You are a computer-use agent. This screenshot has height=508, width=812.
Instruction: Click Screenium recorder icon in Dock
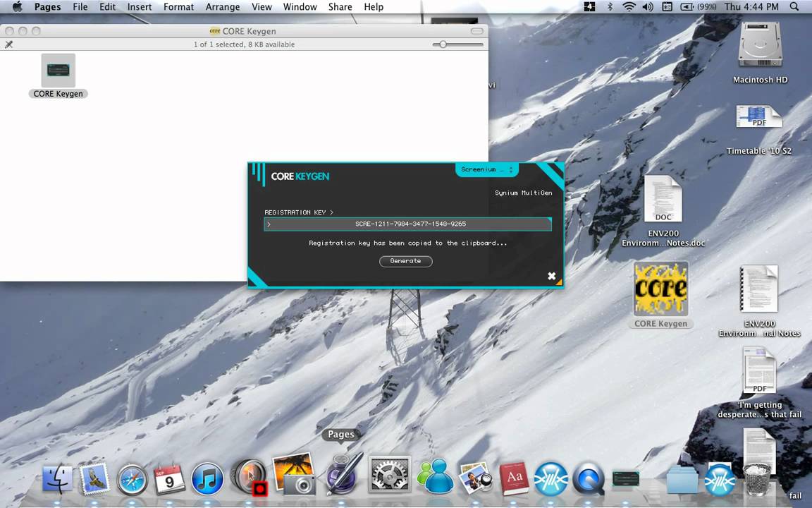(250, 477)
